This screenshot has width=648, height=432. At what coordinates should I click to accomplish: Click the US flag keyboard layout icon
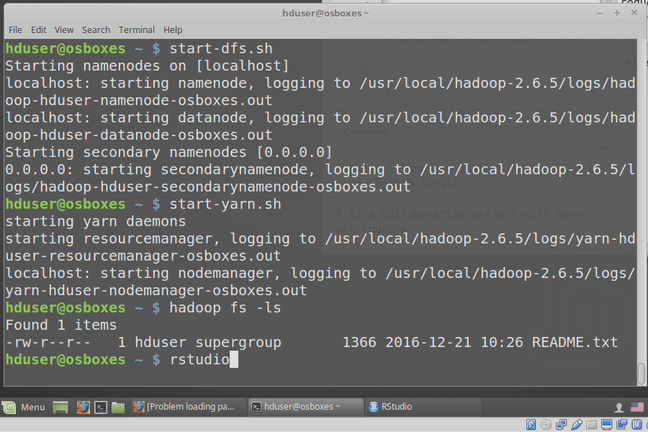[637, 407]
